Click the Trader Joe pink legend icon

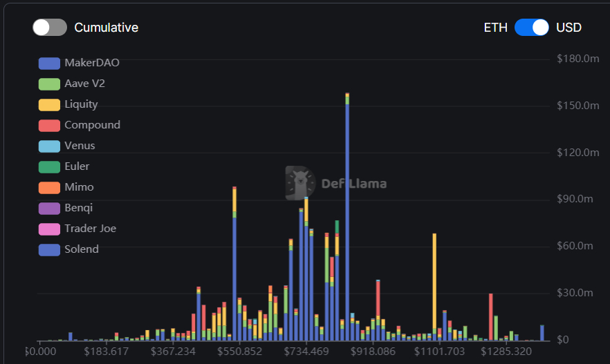[49, 229]
